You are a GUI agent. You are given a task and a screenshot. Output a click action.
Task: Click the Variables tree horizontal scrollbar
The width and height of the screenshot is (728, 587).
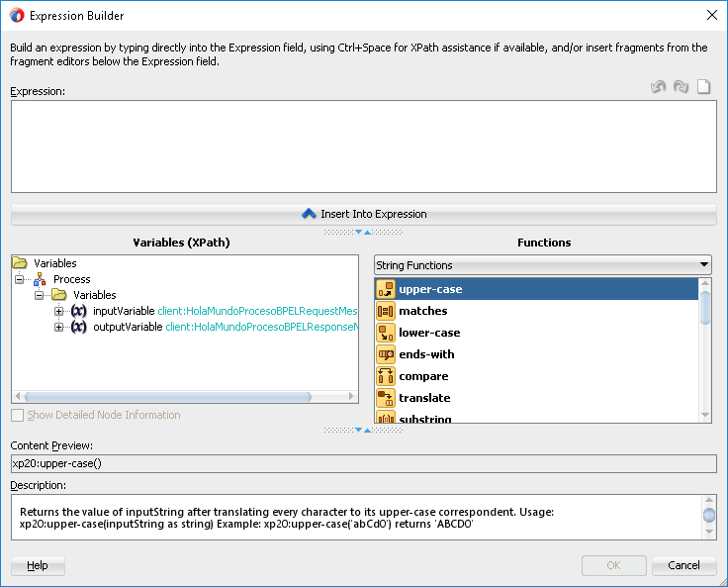(168, 396)
